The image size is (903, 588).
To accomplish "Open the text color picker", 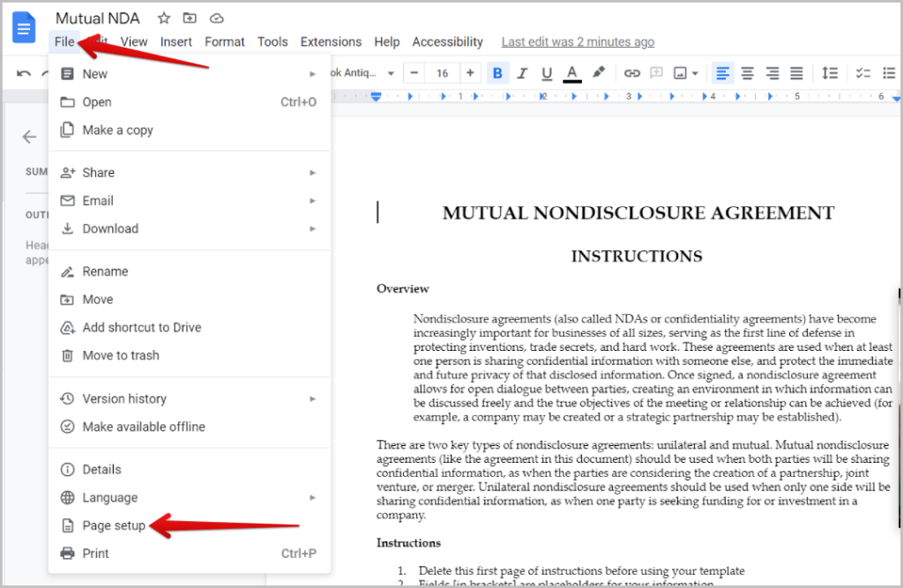I will pyautogui.click(x=571, y=73).
